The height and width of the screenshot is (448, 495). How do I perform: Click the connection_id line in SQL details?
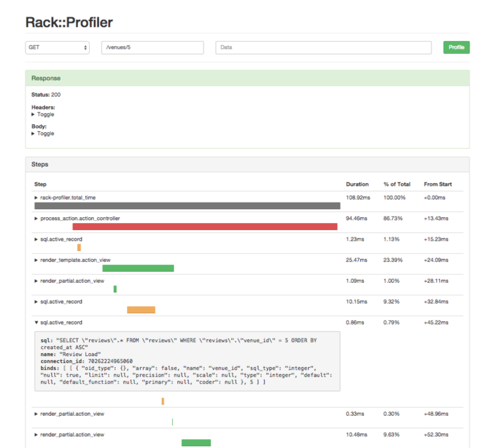click(x=87, y=361)
